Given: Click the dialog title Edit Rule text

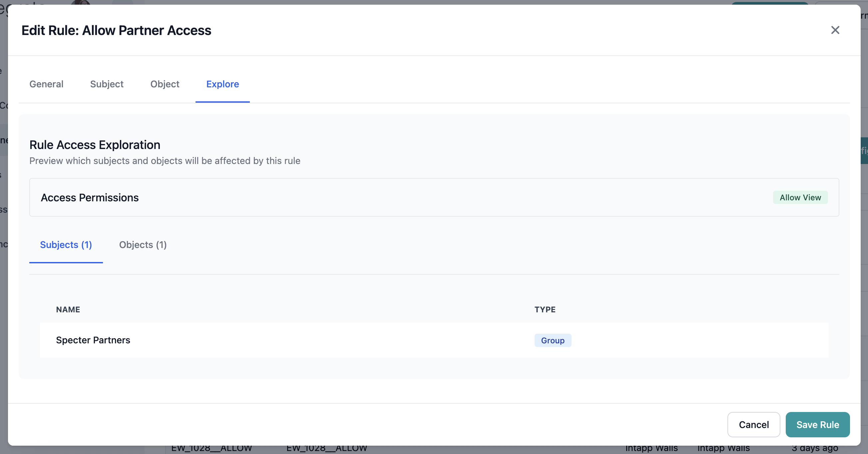Looking at the screenshot, I should coord(116,30).
